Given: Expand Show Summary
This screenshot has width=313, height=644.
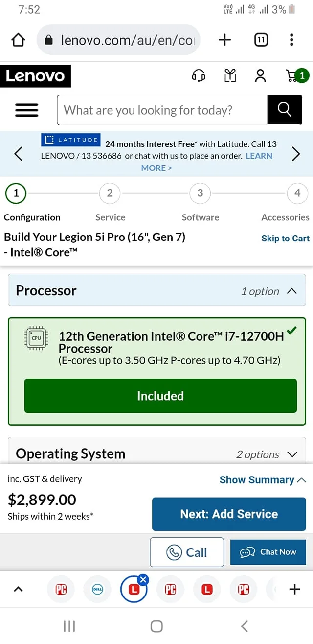Looking at the screenshot, I should coord(263,480).
